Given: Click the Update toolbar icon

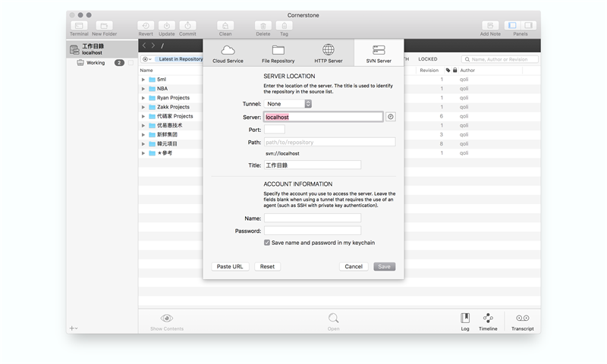Looking at the screenshot, I should point(167,26).
